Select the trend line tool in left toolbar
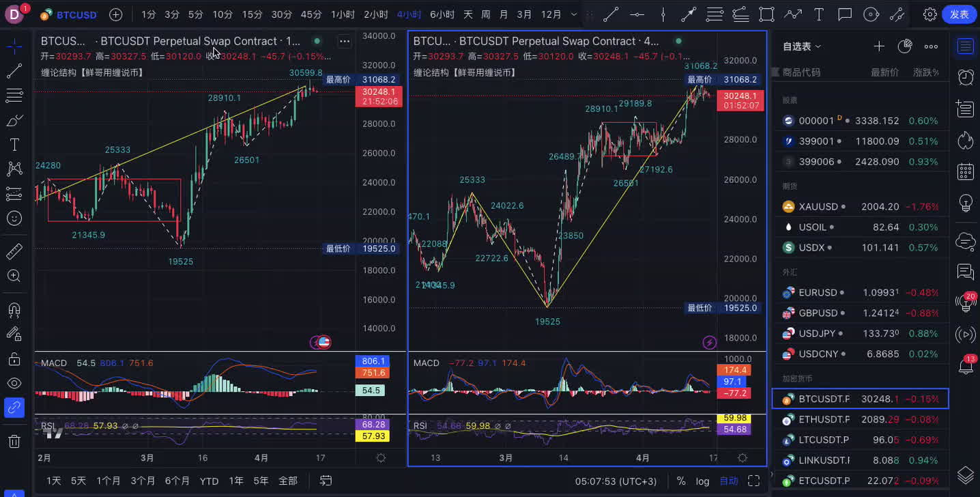 [14, 71]
